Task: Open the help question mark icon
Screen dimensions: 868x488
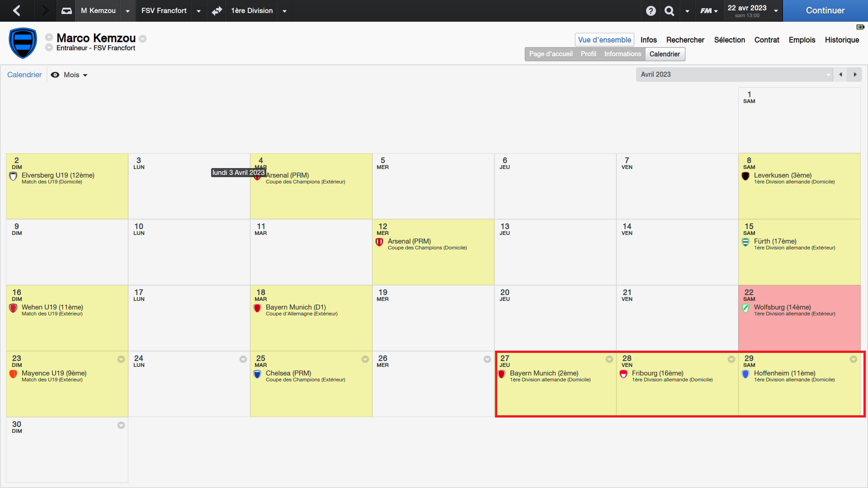Action: click(651, 10)
